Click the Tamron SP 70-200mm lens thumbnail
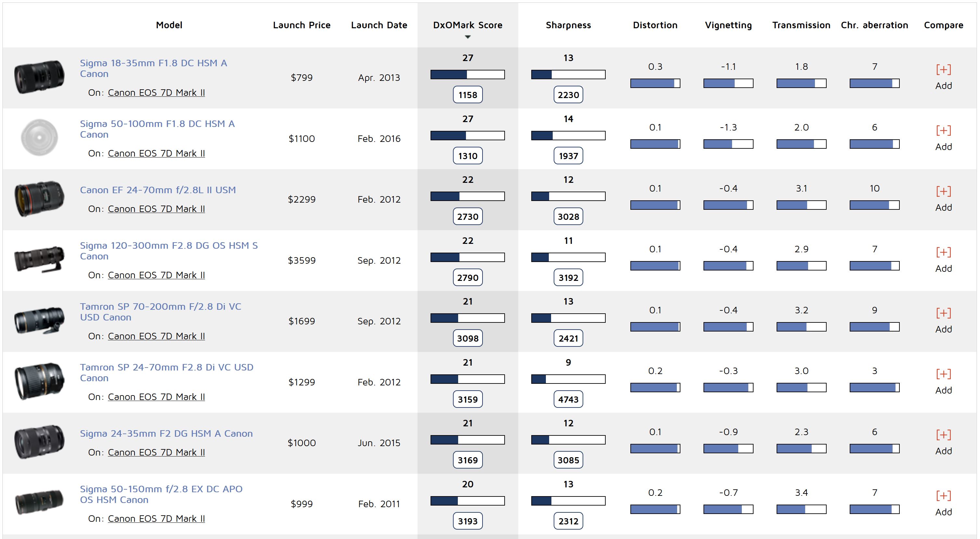Viewport: 980px width, 539px height. tap(39, 320)
